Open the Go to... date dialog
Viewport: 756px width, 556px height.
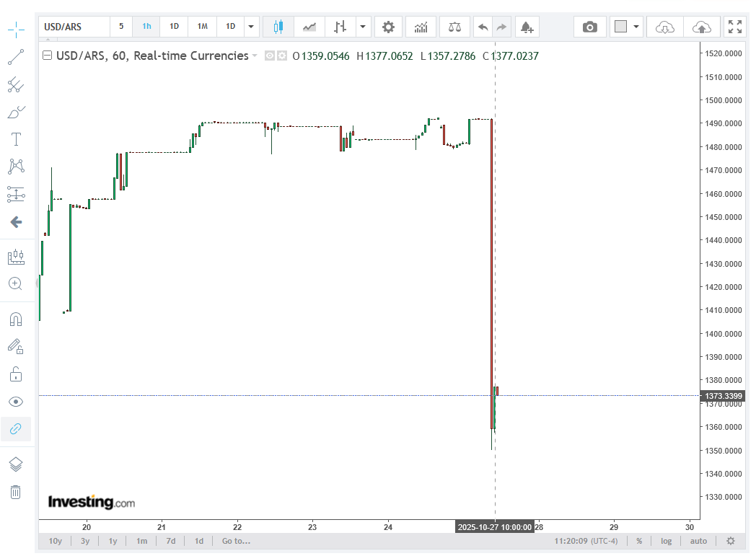(237, 541)
